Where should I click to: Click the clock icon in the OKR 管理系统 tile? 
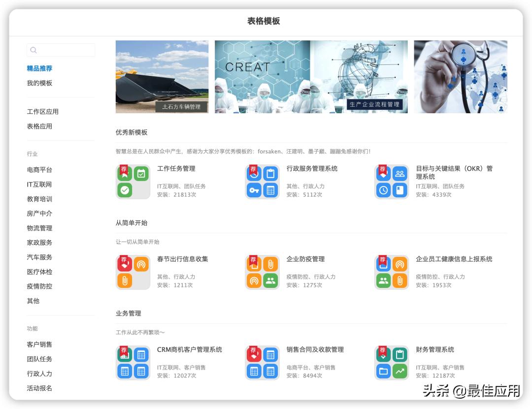(x=383, y=191)
